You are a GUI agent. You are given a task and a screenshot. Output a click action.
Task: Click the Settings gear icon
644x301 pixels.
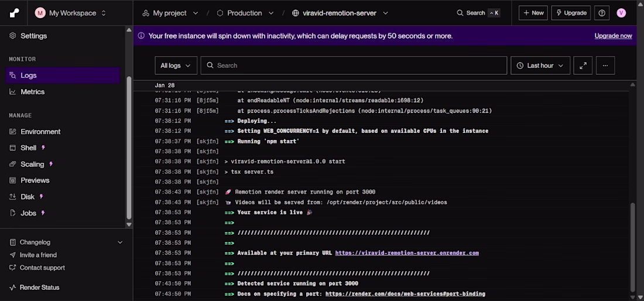tap(13, 36)
